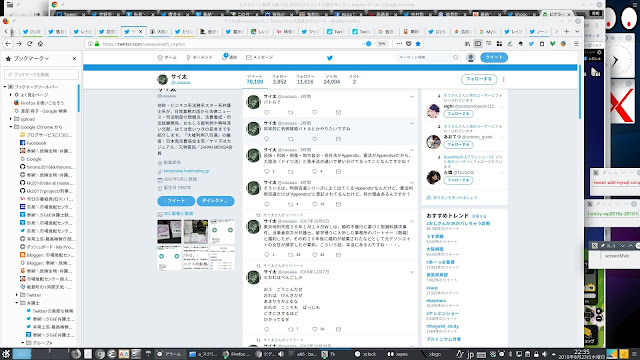
Task: Open the メッセージ nav item
Action: 260,58
